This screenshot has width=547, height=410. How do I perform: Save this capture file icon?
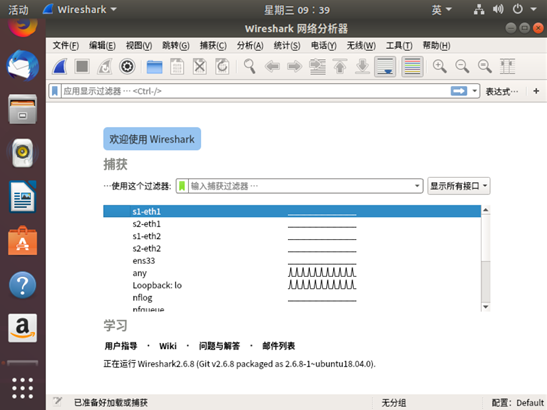177,66
